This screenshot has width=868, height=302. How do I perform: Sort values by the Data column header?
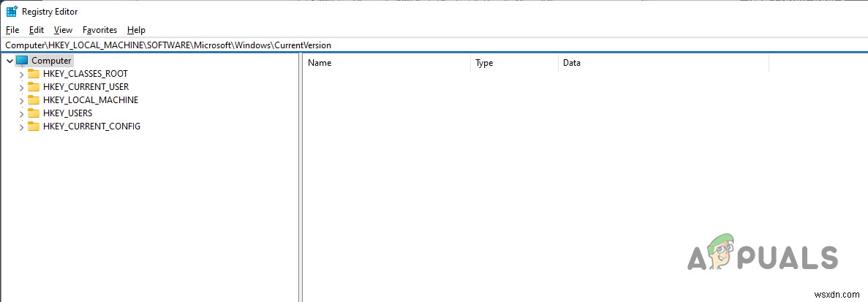pos(664,63)
